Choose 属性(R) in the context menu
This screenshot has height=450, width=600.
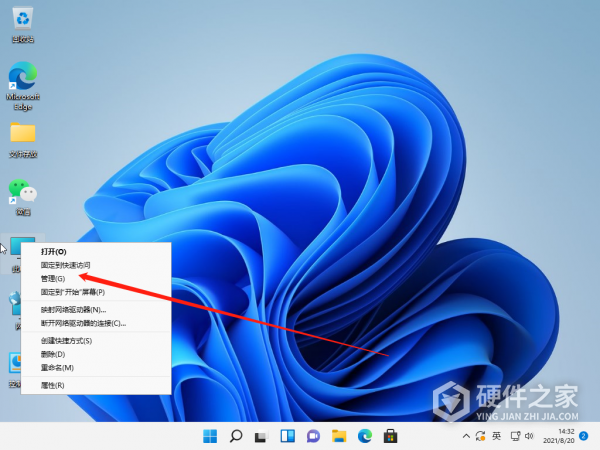tap(52, 385)
